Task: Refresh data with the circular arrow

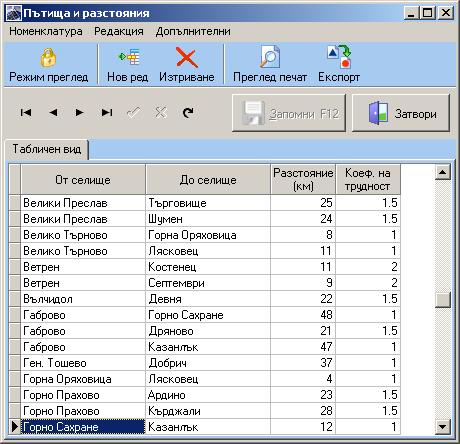Action: tap(188, 113)
